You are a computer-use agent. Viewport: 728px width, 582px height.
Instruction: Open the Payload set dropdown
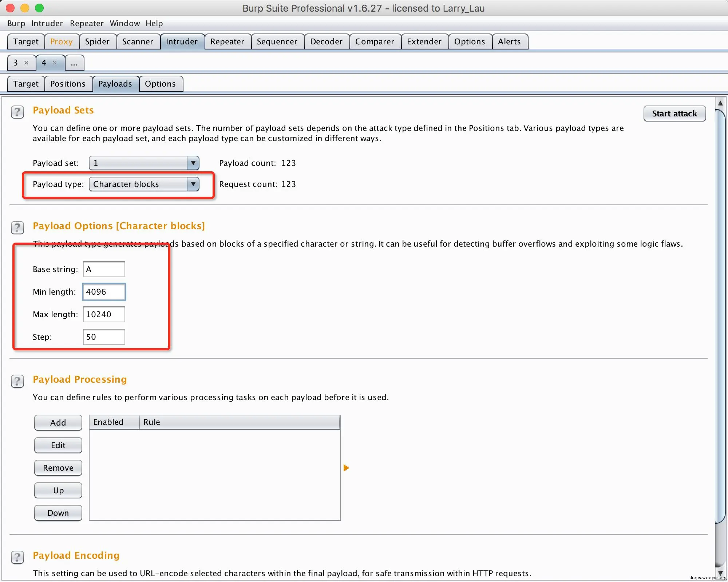pos(144,163)
